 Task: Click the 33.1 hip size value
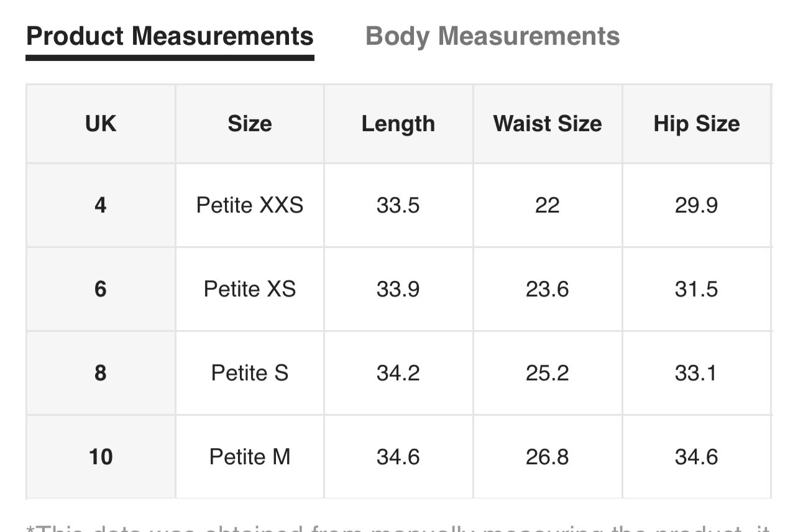[697, 373]
